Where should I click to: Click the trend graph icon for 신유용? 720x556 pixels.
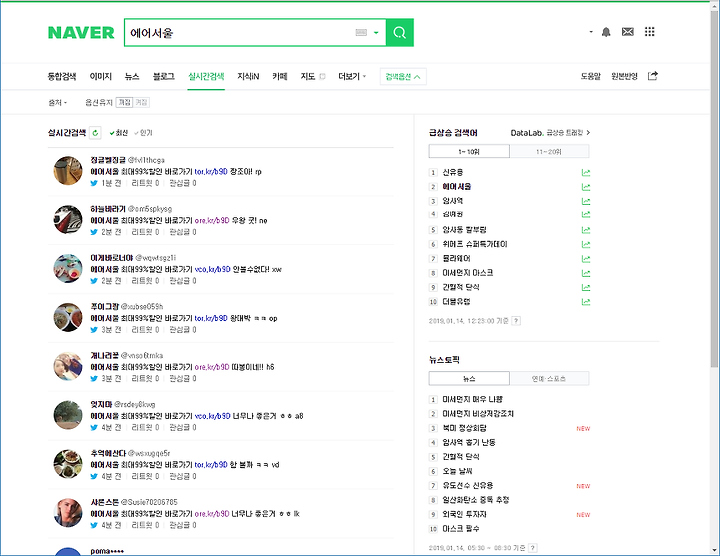(x=585, y=173)
